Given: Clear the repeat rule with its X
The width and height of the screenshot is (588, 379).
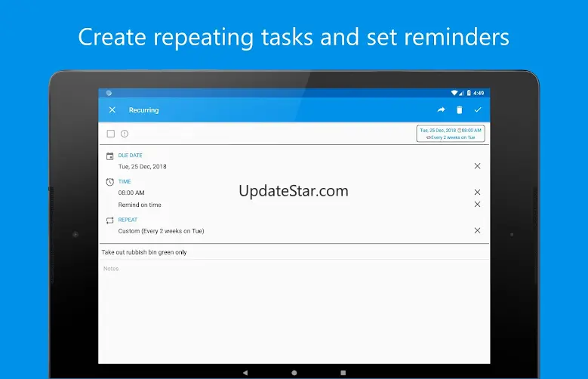Looking at the screenshot, I should tap(477, 230).
